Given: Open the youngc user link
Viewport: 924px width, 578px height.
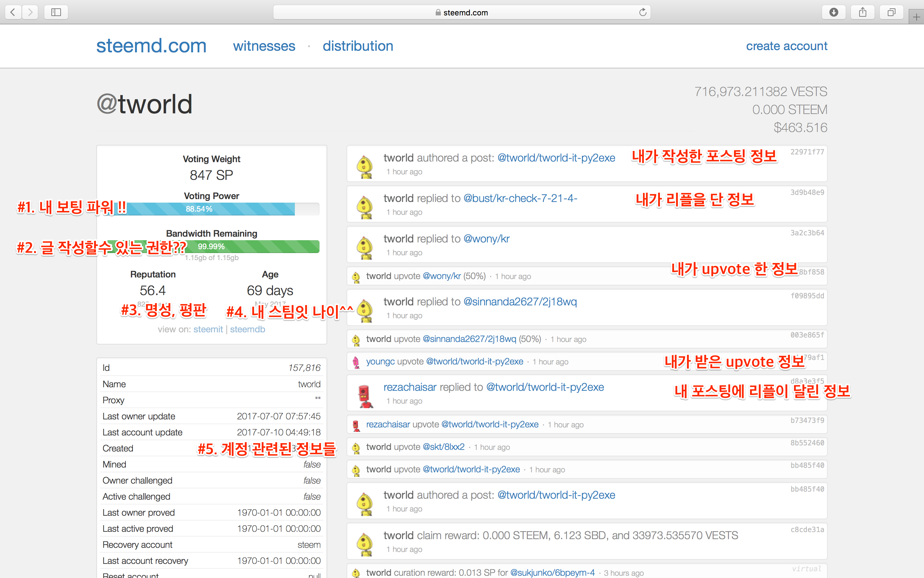Looking at the screenshot, I should tap(380, 362).
